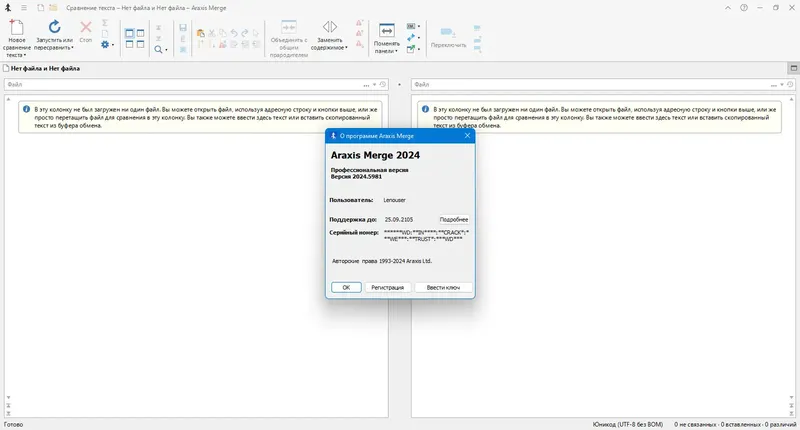Expand the find magnifier dropdown arrow

[x=166, y=50]
